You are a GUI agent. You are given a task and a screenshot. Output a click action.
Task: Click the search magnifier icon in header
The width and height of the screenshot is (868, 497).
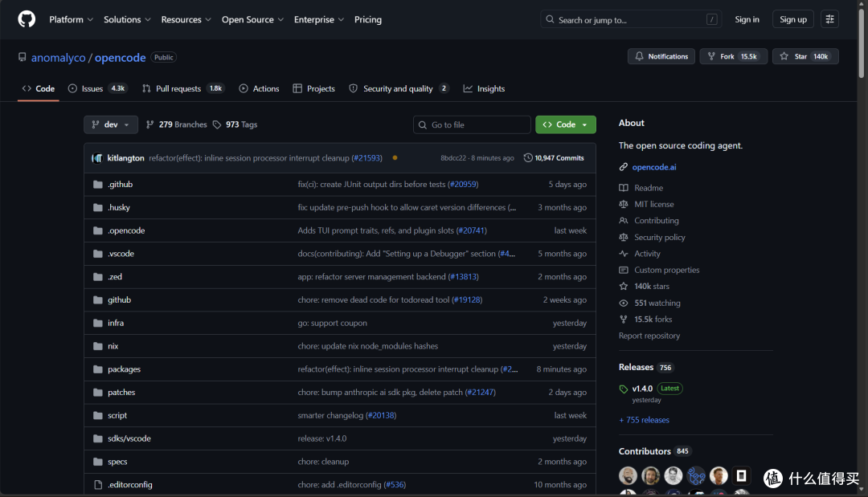[x=550, y=19]
